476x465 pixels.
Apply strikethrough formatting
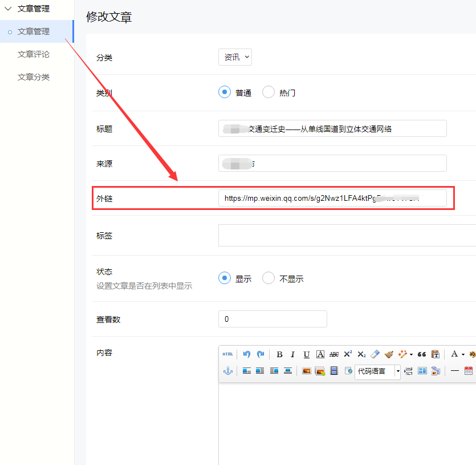[334, 354]
